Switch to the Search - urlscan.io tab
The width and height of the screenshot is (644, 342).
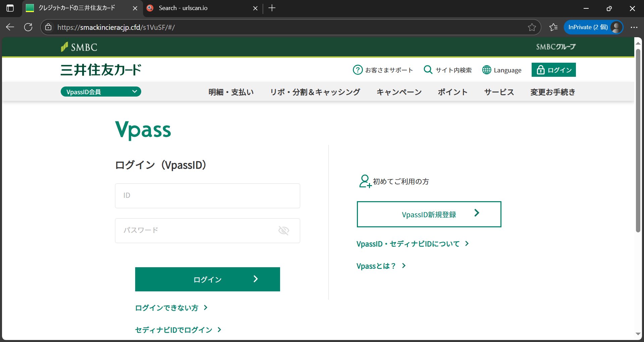coord(202,8)
